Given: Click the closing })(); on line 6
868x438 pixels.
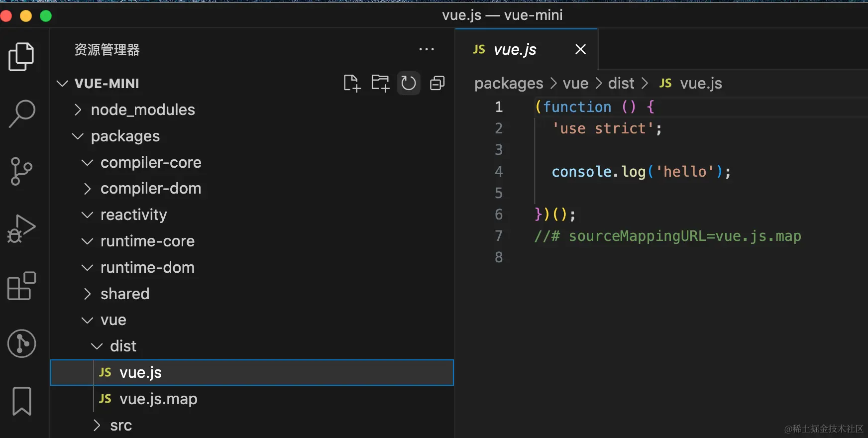Looking at the screenshot, I should [555, 215].
